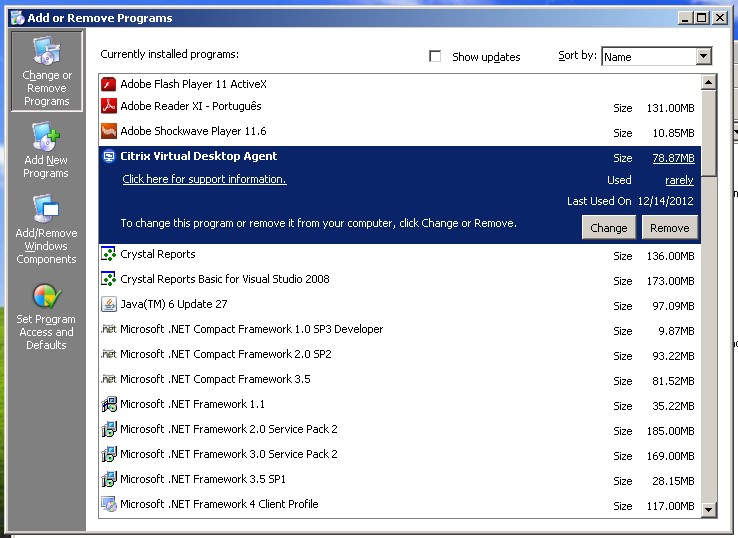Open the Add New Programs icon
The width and height of the screenshot is (738, 538).
pyautogui.click(x=46, y=136)
